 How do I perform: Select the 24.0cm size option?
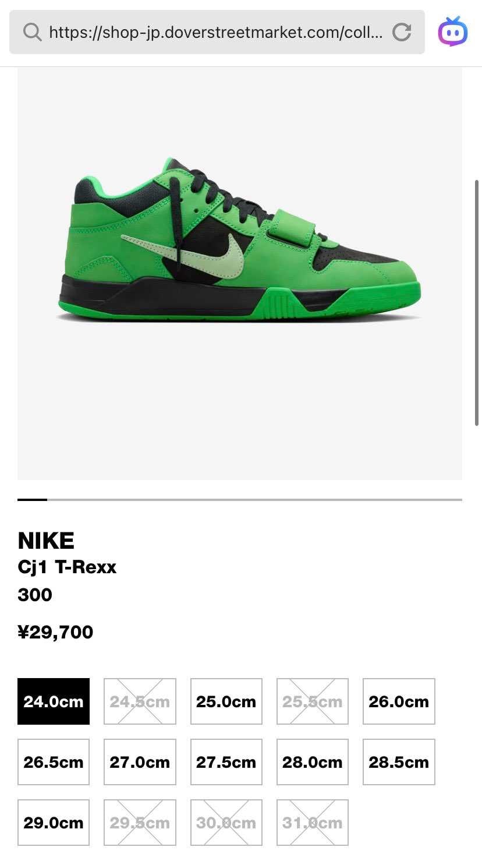(x=54, y=701)
